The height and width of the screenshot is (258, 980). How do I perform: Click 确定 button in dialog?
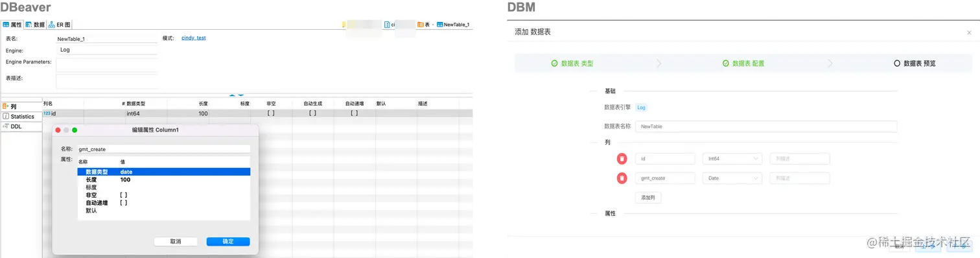pyautogui.click(x=228, y=241)
